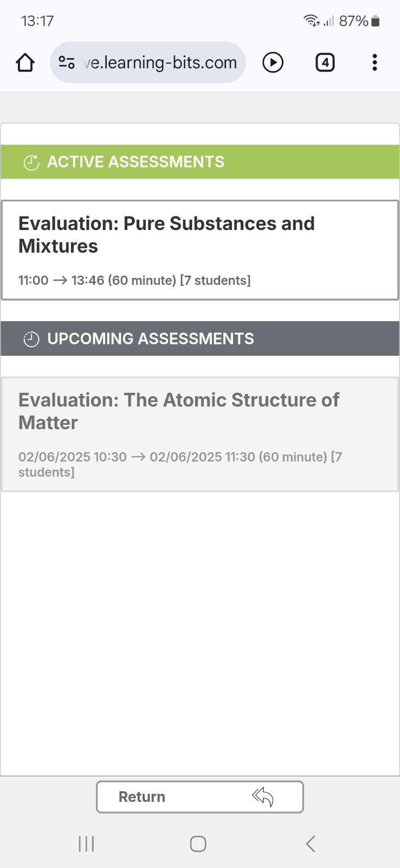This screenshot has height=868, width=400.
Task: Open Evaluation: Pure Substances and Mixtures
Action: tap(166, 234)
